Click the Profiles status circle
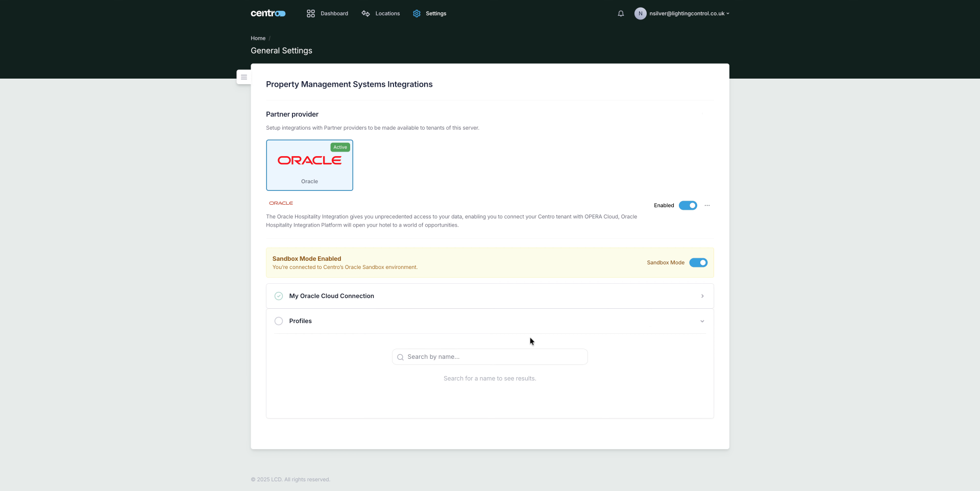The width and height of the screenshot is (980, 491). tap(279, 321)
